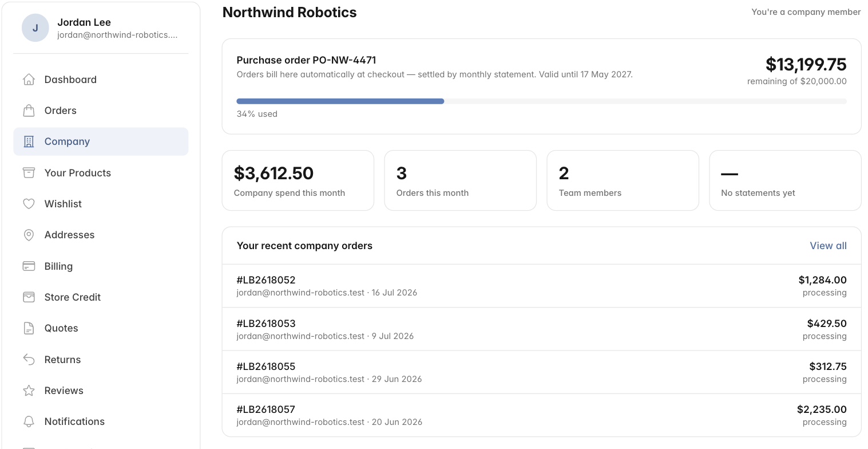
Task: Click the Returns arrow icon
Action: 29,359
